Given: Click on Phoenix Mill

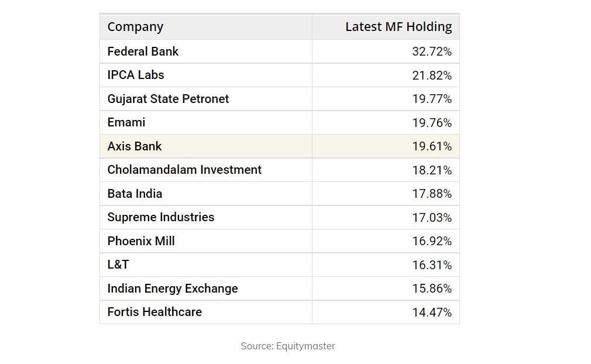Looking at the screenshot, I should pos(141,241).
